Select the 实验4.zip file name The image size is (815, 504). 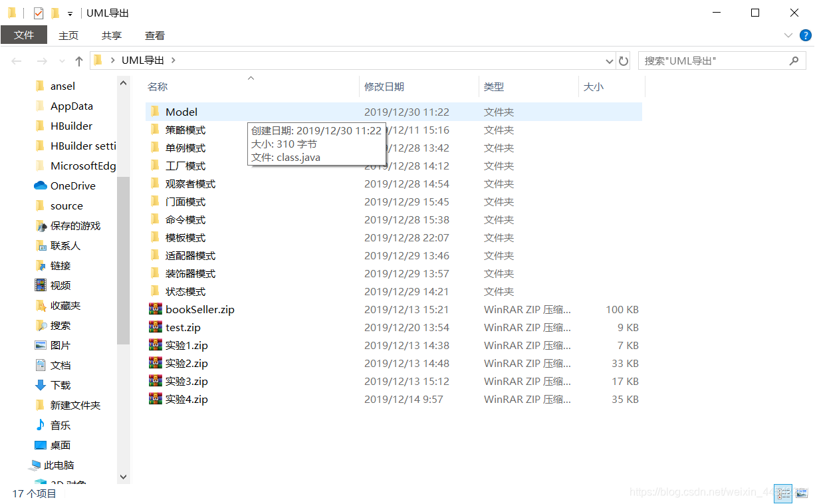coord(187,399)
